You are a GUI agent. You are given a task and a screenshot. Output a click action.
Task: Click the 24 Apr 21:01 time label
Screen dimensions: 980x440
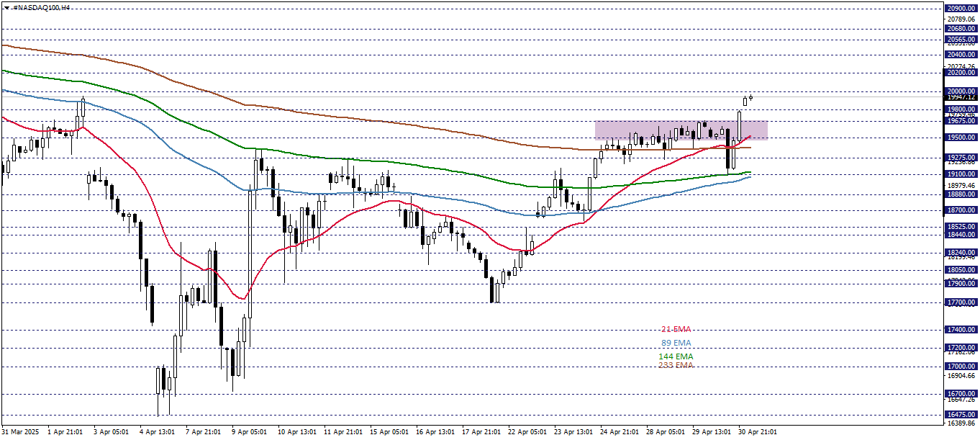(x=619, y=432)
